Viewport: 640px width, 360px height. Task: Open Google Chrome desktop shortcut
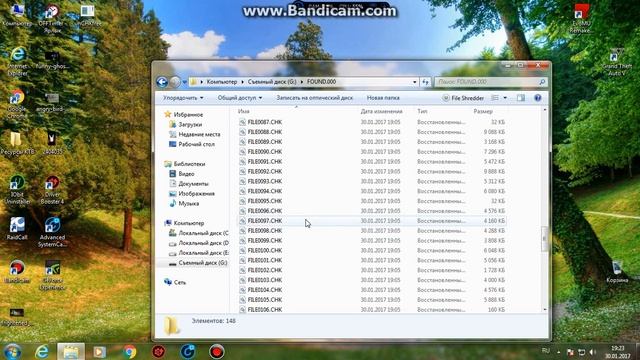17,104
